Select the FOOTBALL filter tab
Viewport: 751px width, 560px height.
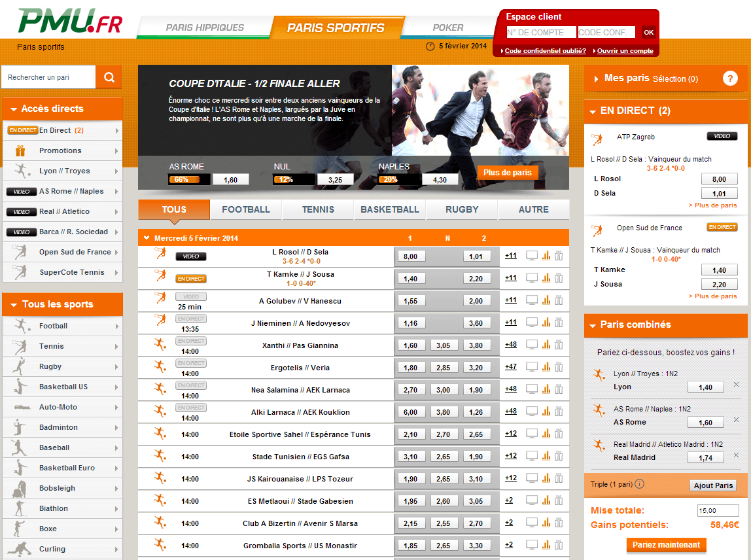(x=246, y=209)
